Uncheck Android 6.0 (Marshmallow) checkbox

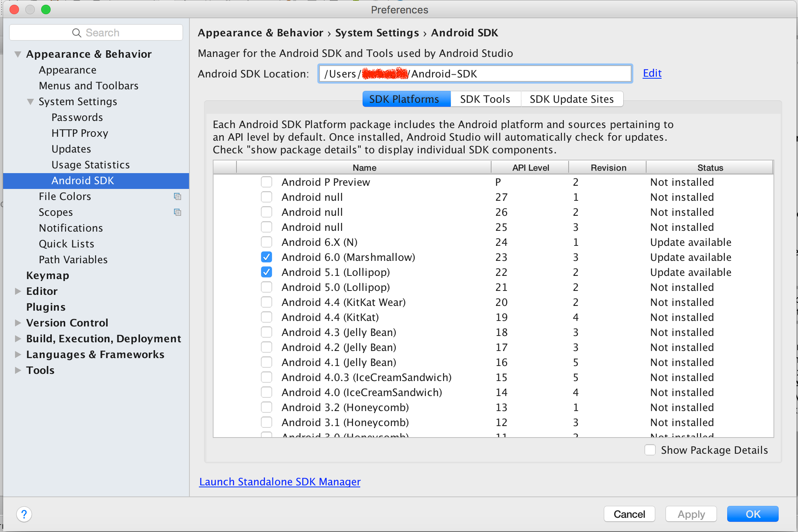(x=267, y=257)
